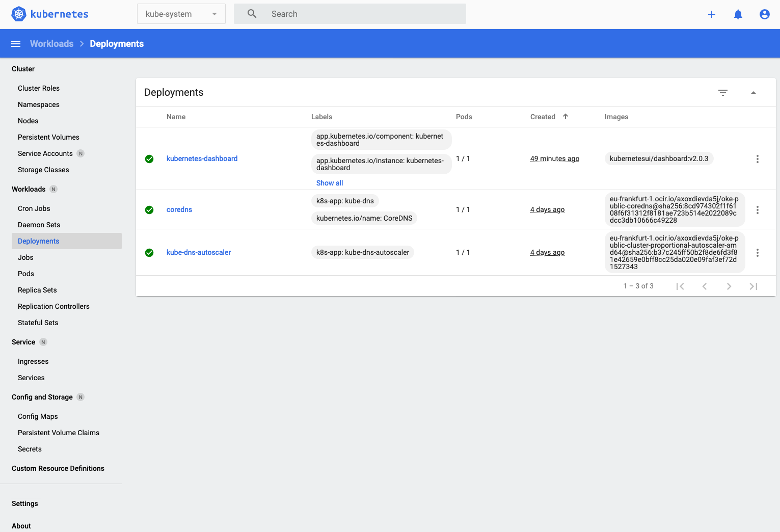Open Persistent Volume Claims in sidebar

[59, 433]
